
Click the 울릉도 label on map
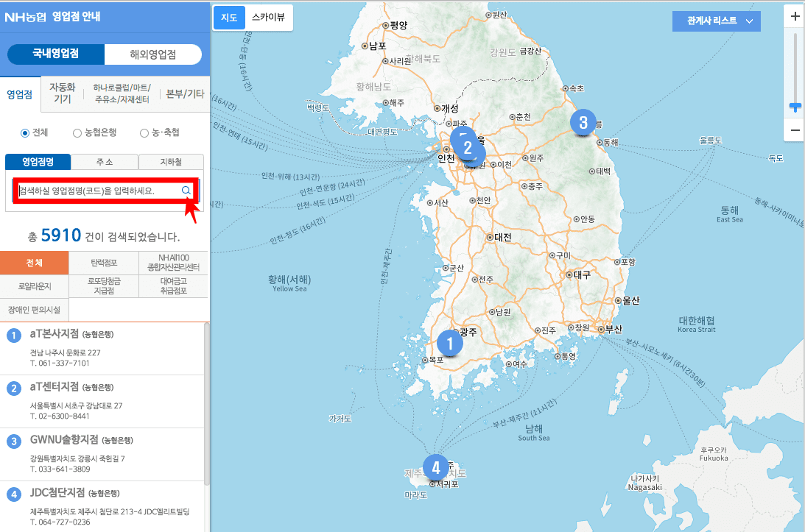(711, 140)
